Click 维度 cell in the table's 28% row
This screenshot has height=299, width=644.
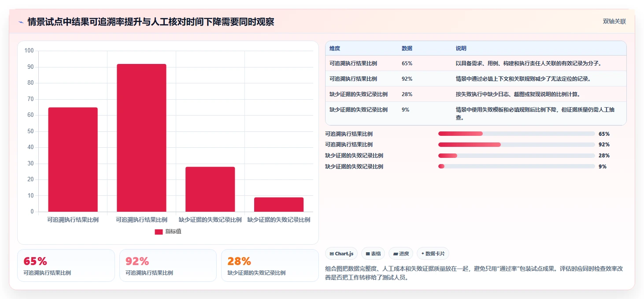click(x=359, y=94)
